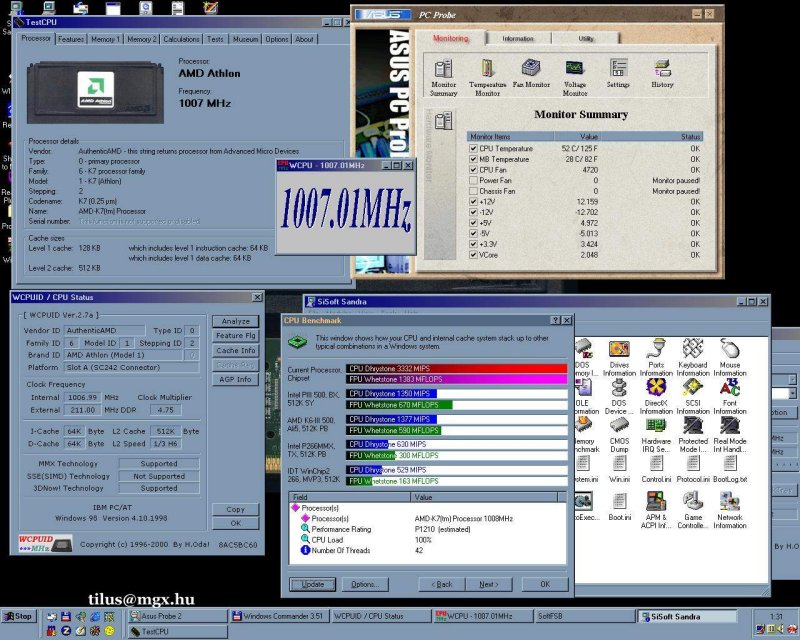Toggle the +3.3V monitor checkbox
The width and height of the screenshot is (800, 640).
tap(473, 244)
